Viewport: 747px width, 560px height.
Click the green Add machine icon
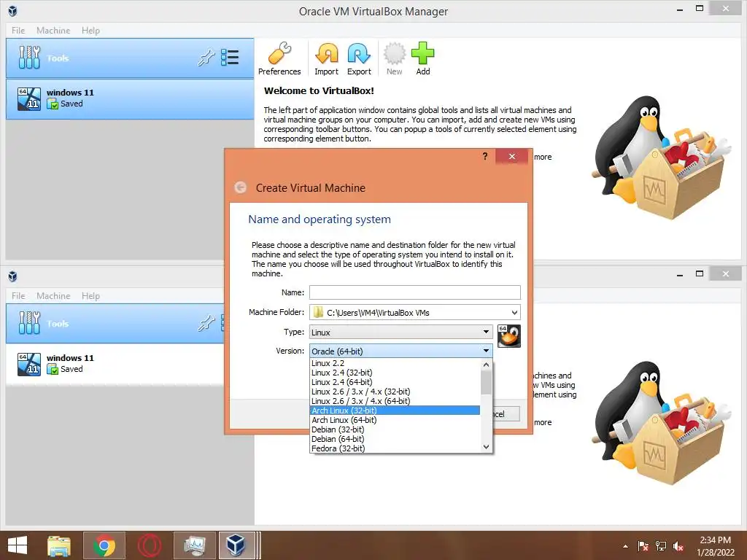pyautogui.click(x=422, y=58)
